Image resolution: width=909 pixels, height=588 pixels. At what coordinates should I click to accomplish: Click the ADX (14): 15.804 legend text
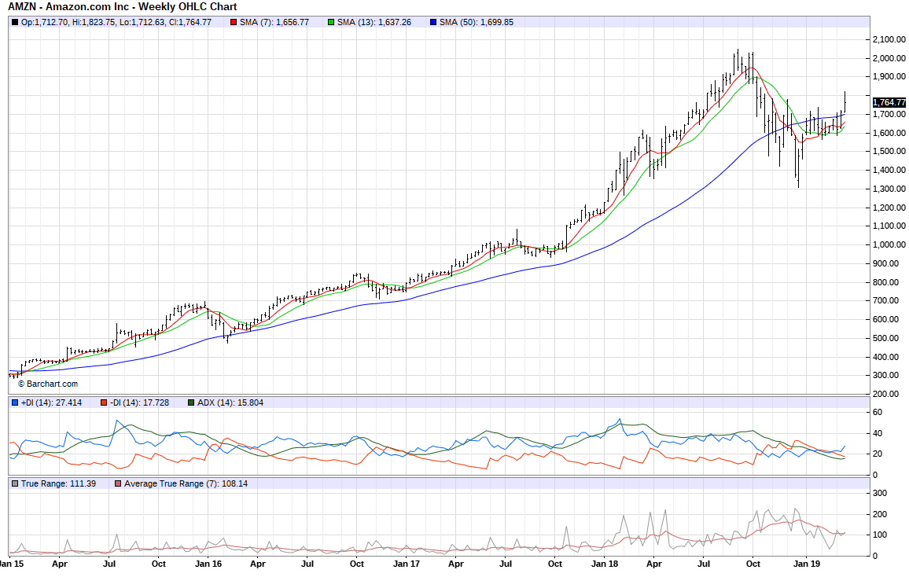230,402
